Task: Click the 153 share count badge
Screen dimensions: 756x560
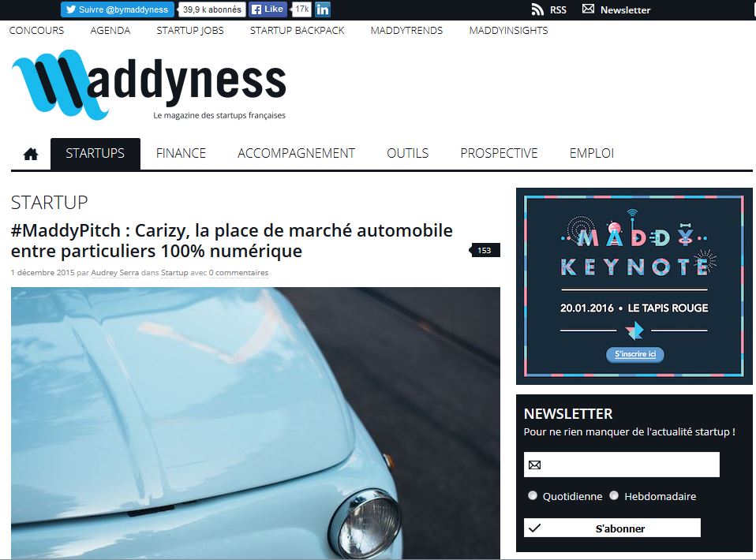Action: click(x=485, y=250)
